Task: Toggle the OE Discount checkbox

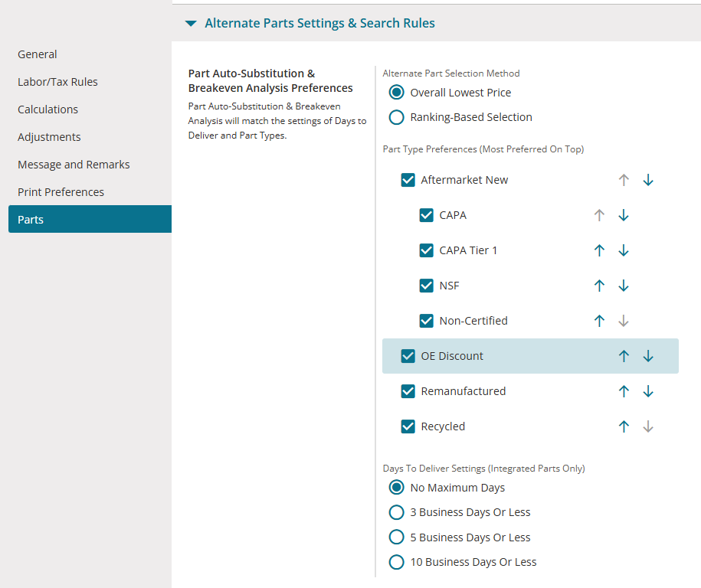Action: pos(408,356)
